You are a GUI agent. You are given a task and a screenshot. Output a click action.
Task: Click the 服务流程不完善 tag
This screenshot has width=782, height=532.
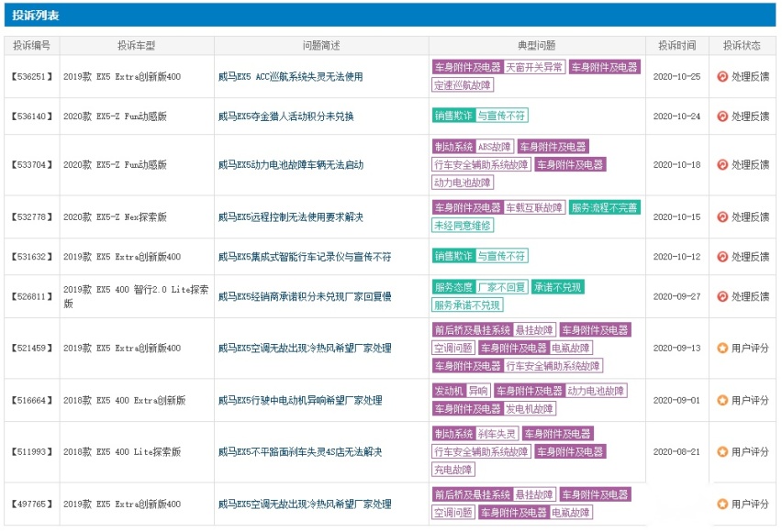(605, 207)
